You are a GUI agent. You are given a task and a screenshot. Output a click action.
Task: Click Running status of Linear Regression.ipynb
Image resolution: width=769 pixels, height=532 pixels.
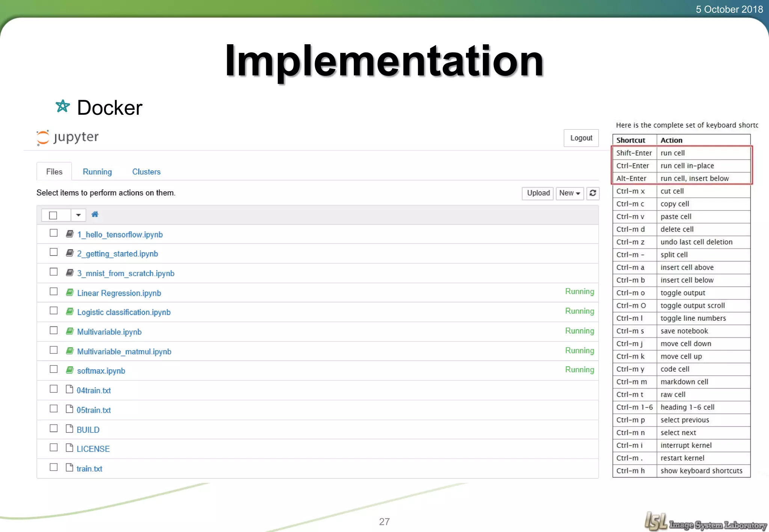coord(579,292)
